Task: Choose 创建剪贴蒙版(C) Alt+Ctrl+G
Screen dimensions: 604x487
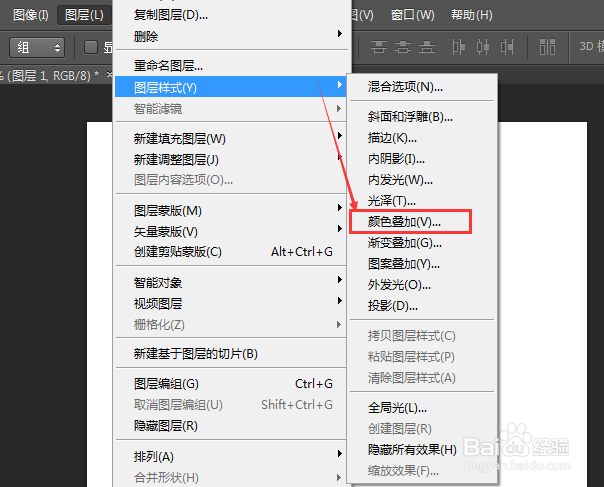Action: (x=231, y=252)
